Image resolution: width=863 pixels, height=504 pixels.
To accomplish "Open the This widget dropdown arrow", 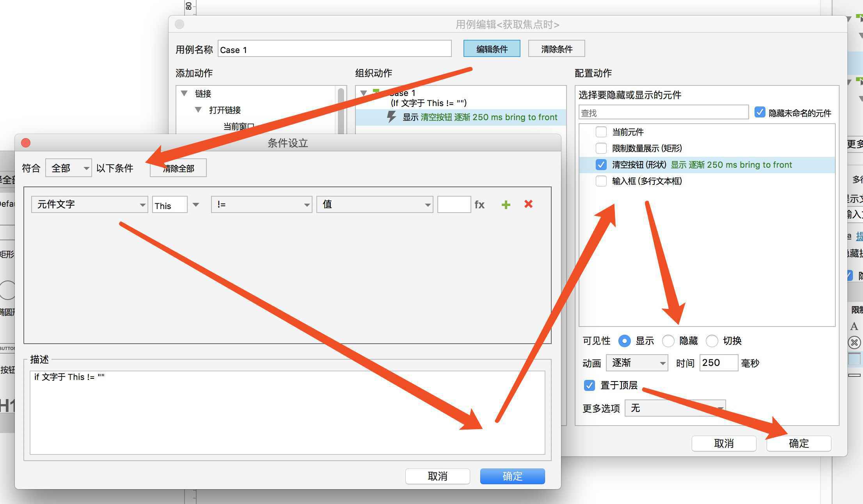I will [x=196, y=204].
